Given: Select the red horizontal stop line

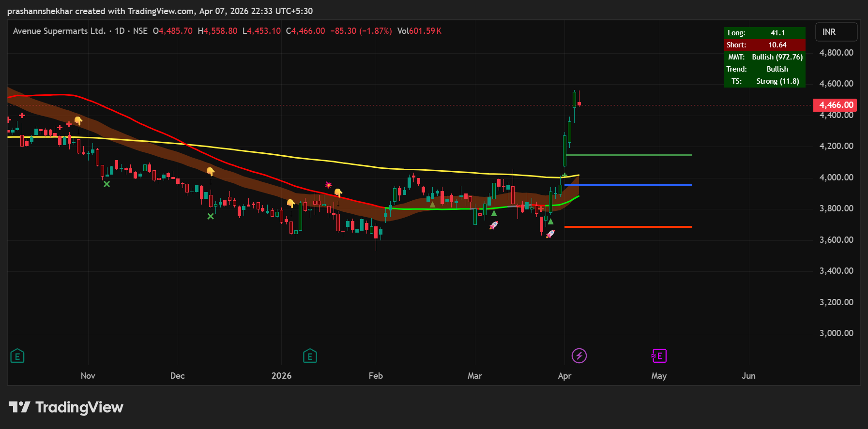Looking at the screenshot, I should tap(628, 226).
